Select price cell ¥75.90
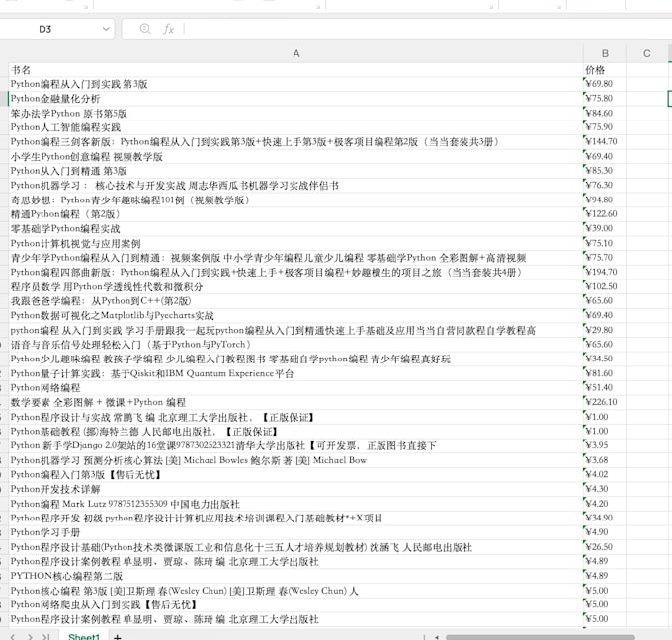This screenshot has height=640, width=672. pyautogui.click(x=605, y=126)
